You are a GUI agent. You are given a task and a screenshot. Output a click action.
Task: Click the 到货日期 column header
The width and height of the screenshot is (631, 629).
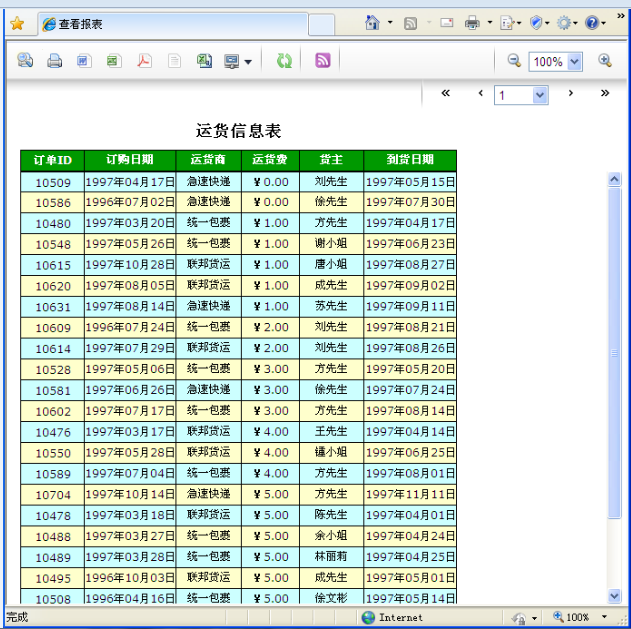click(x=410, y=160)
